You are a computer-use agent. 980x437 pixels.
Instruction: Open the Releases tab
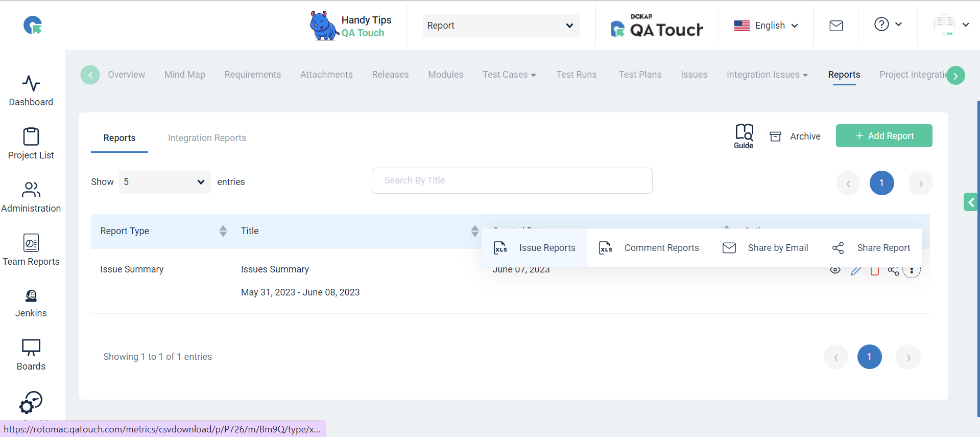click(390, 75)
